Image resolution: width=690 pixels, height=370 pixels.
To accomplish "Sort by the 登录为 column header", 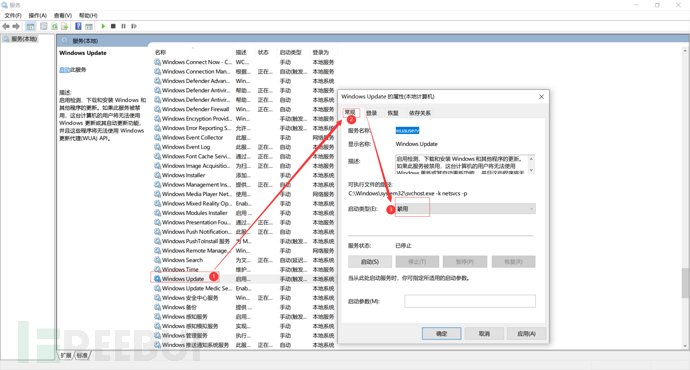I will [x=321, y=52].
